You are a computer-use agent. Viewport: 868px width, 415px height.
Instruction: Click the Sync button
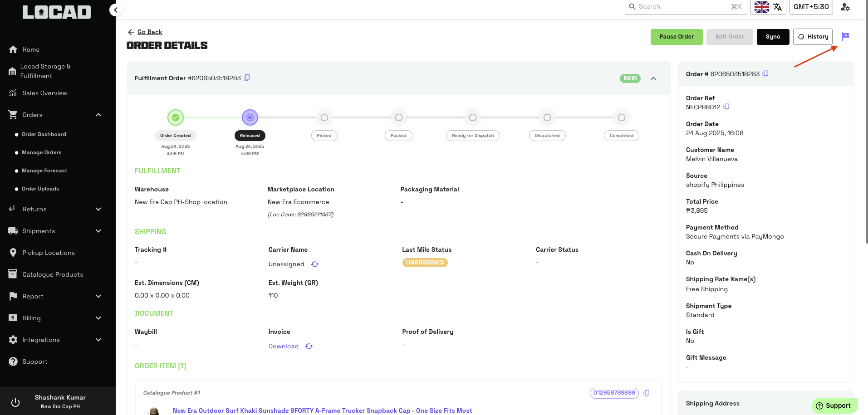(773, 37)
